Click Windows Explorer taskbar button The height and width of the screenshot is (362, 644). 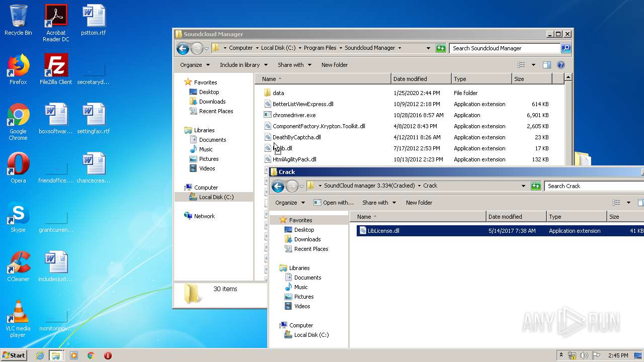56,355
